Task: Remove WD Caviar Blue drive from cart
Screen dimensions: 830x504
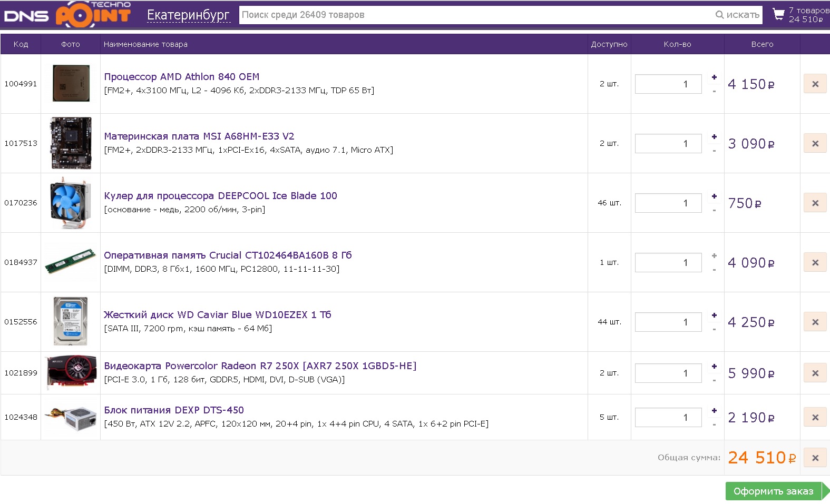Action: pyautogui.click(x=815, y=322)
